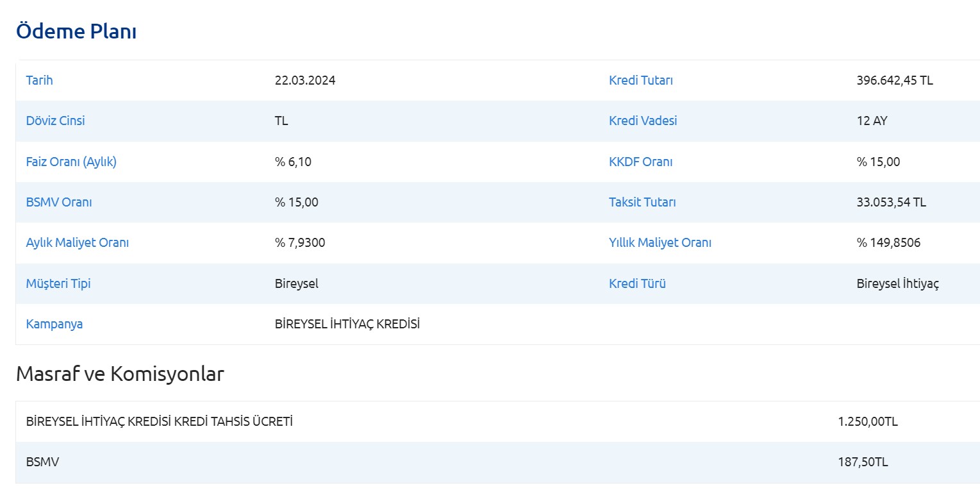Image resolution: width=980 pixels, height=497 pixels.
Task: Click the Tarih label
Action: (39, 81)
